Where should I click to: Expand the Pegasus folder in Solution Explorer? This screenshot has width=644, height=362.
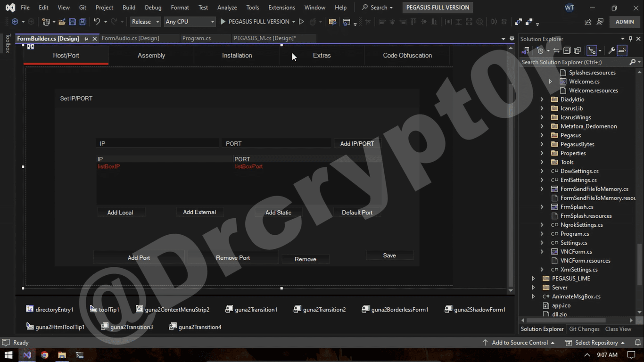pyautogui.click(x=541, y=135)
